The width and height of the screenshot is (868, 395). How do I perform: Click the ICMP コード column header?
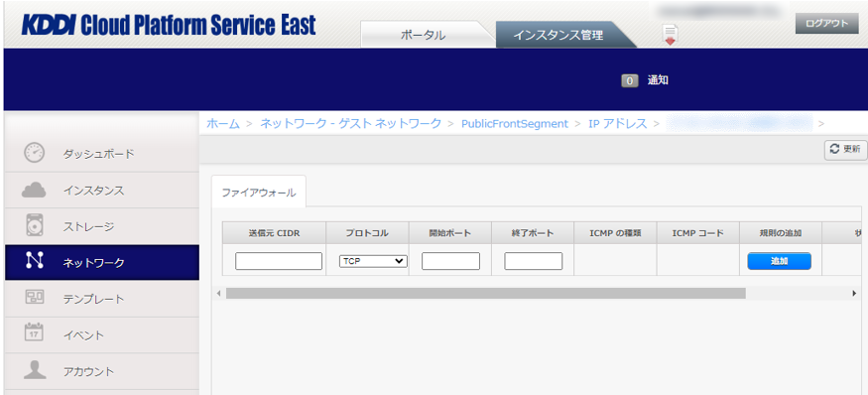[698, 233]
